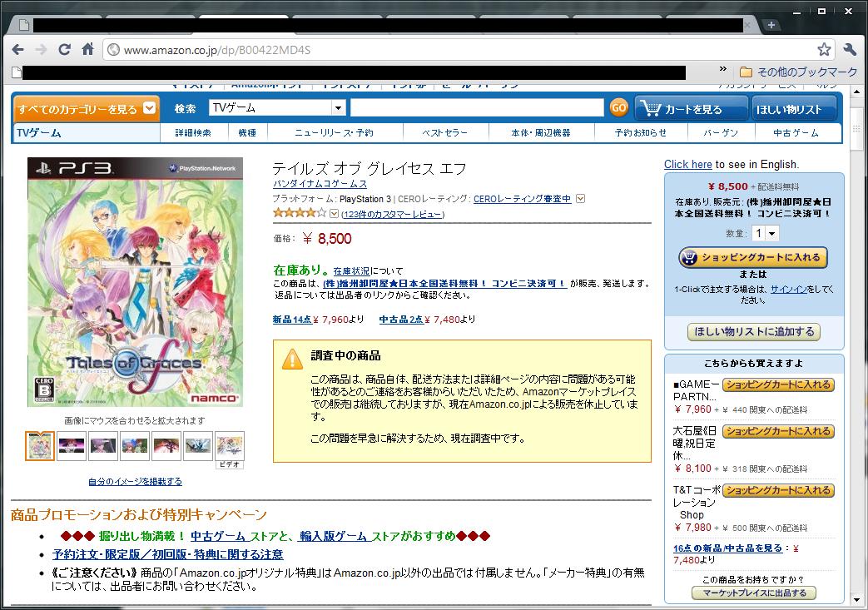Click the main PS3 game cover image
Screen dimensions: 868x610
point(135,282)
